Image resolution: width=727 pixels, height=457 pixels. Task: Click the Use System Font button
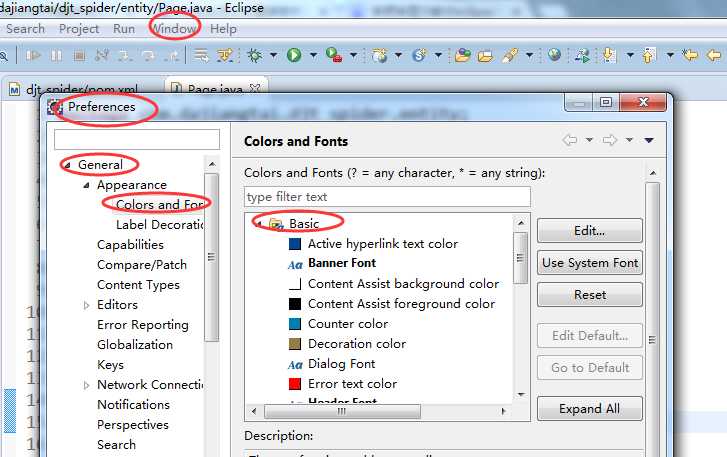[x=590, y=263]
